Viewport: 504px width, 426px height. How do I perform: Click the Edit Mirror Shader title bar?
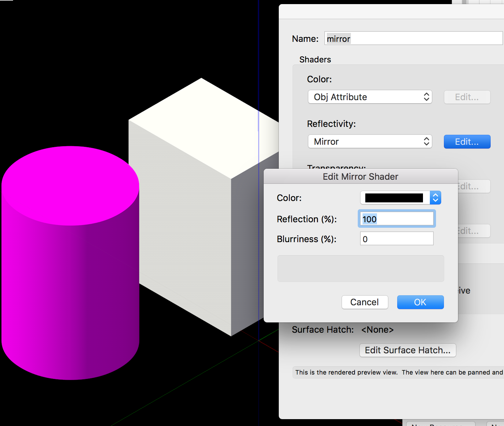click(360, 177)
